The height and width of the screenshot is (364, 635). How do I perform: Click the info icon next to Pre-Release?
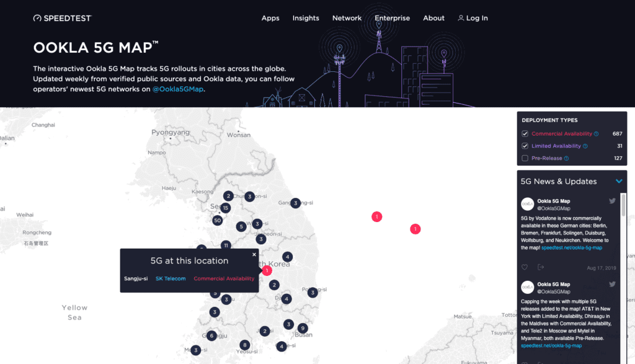pyautogui.click(x=566, y=158)
